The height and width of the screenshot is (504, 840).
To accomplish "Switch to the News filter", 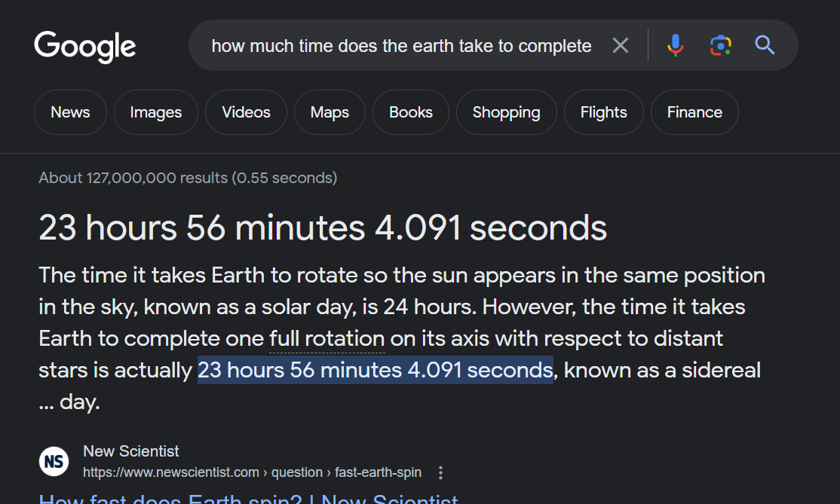I will click(70, 112).
